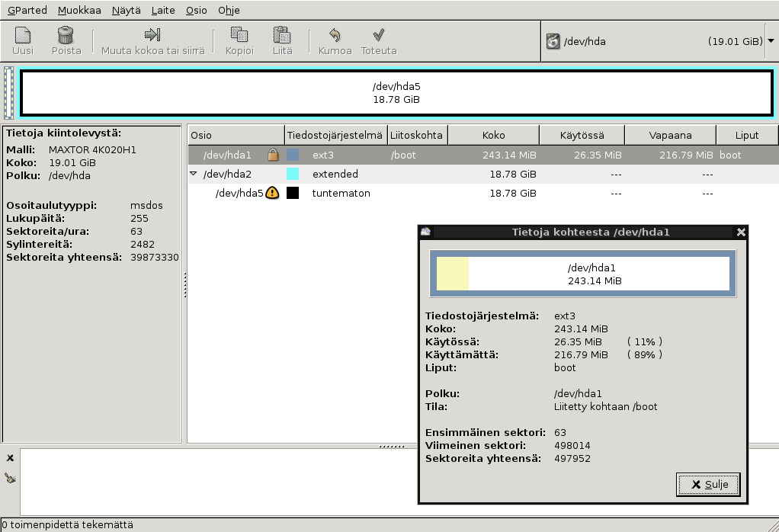Open the Osio menu

197,10
